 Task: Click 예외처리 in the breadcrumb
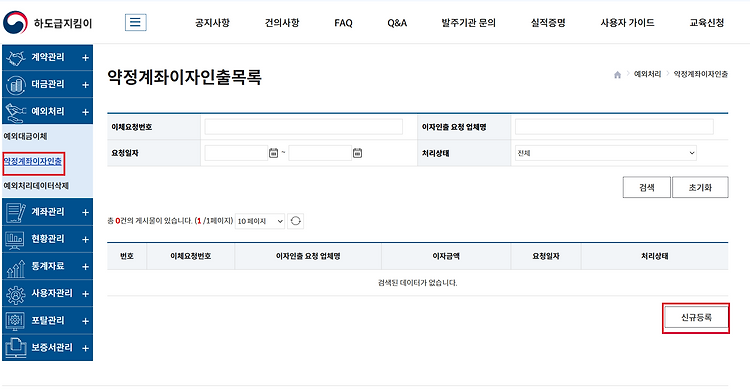click(x=648, y=74)
